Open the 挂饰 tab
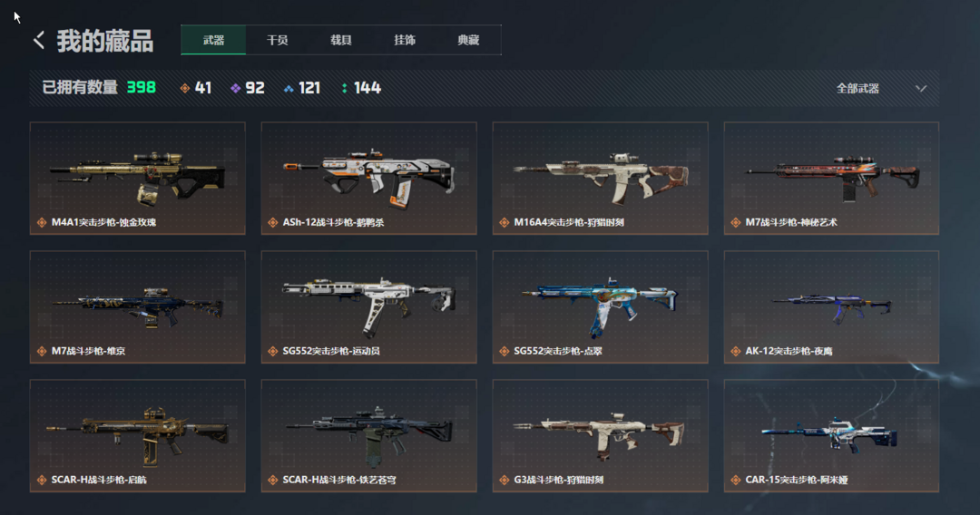This screenshot has height=515, width=980. (405, 40)
